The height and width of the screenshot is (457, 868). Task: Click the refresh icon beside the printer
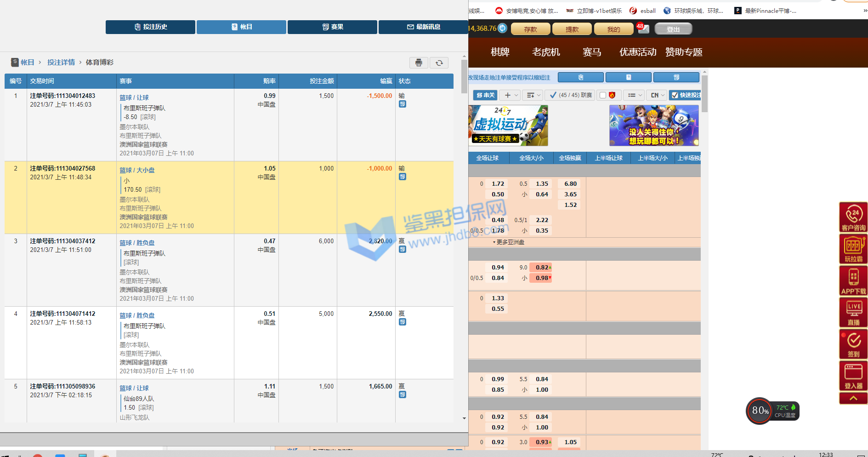439,63
